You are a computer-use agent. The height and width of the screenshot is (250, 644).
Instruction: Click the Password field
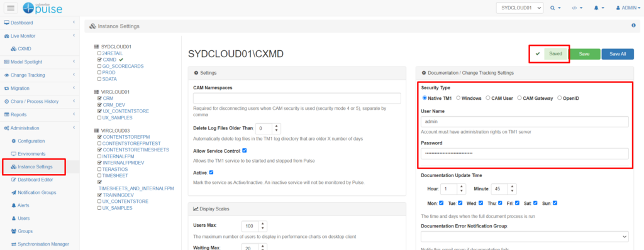click(x=525, y=153)
